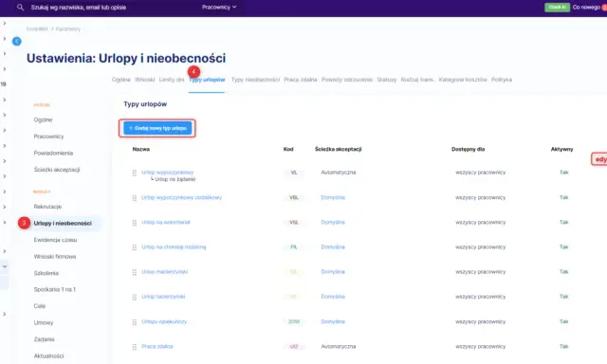
Task: Open the Praca zdalna link in the table
Action: click(x=157, y=346)
